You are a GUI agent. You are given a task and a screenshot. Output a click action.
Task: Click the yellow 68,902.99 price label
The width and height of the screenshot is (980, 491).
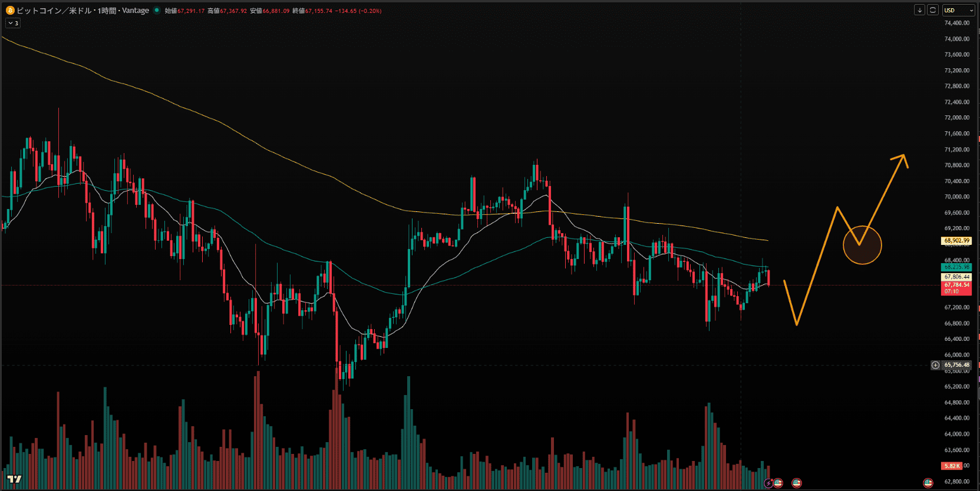tap(956, 241)
